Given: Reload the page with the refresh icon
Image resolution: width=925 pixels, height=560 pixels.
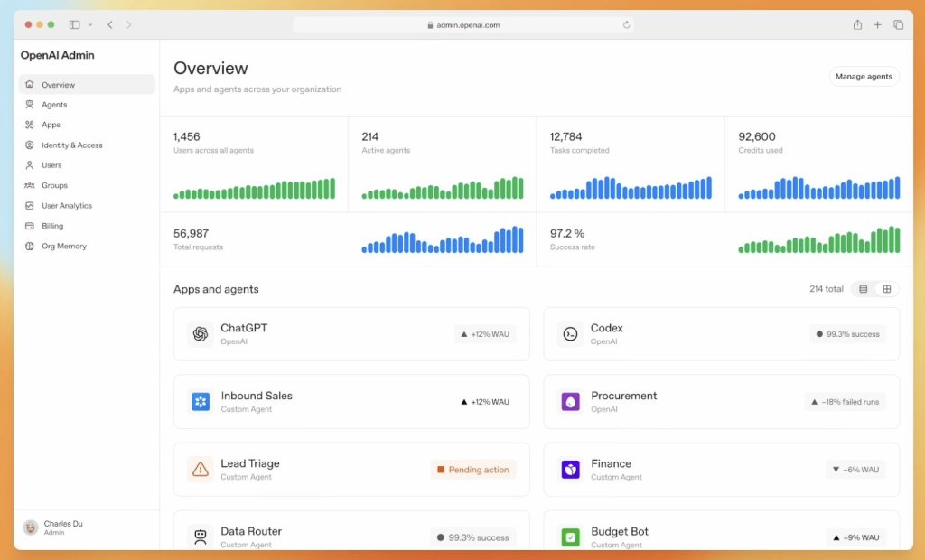Looking at the screenshot, I should pyautogui.click(x=626, y=25).
